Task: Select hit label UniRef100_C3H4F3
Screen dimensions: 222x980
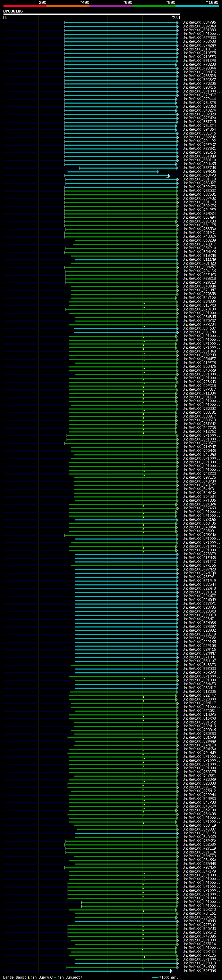Action: [x=199, y=684]
